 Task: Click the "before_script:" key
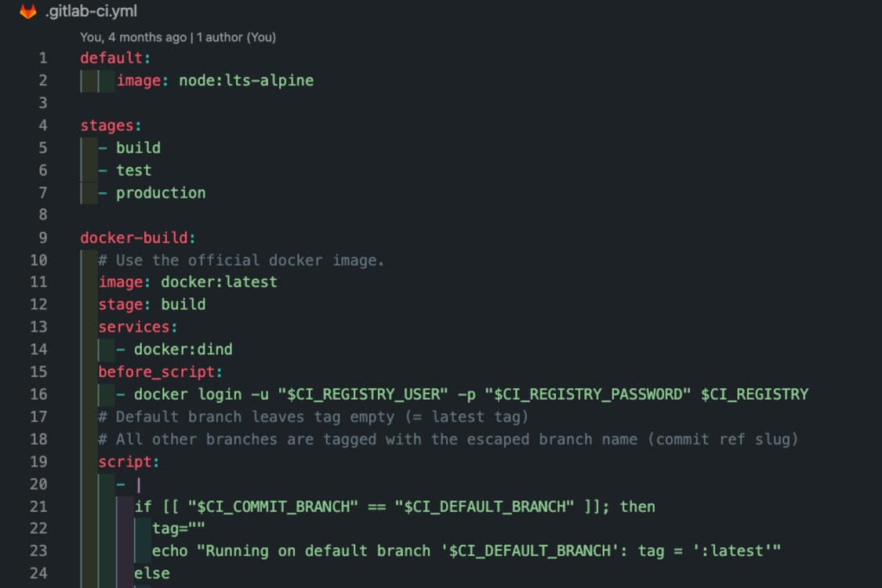click(160, 372)
